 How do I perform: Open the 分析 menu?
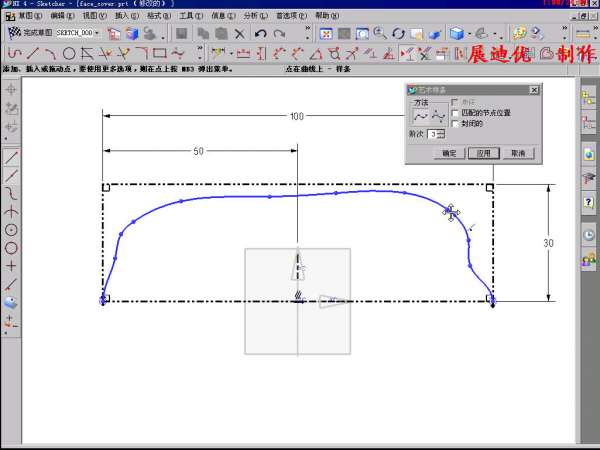tap(251, 16)
